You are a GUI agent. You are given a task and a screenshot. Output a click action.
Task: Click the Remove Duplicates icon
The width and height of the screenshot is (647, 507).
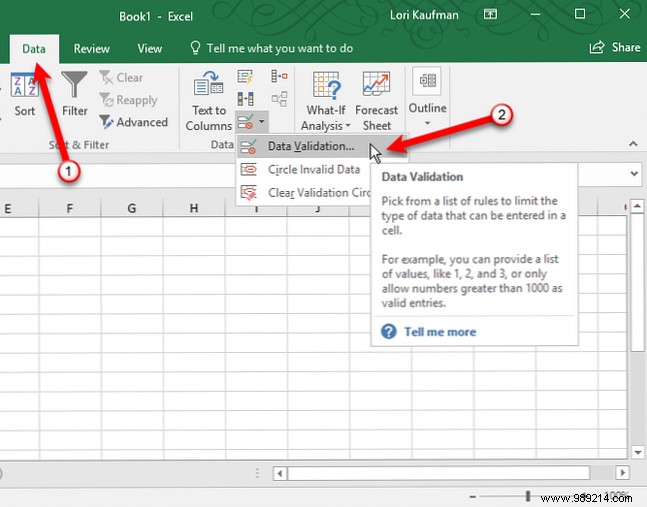246,99
